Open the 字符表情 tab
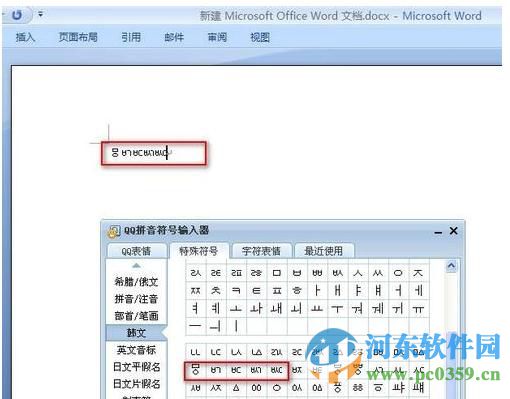Screen dimensions: 510x399 (262, 251)
